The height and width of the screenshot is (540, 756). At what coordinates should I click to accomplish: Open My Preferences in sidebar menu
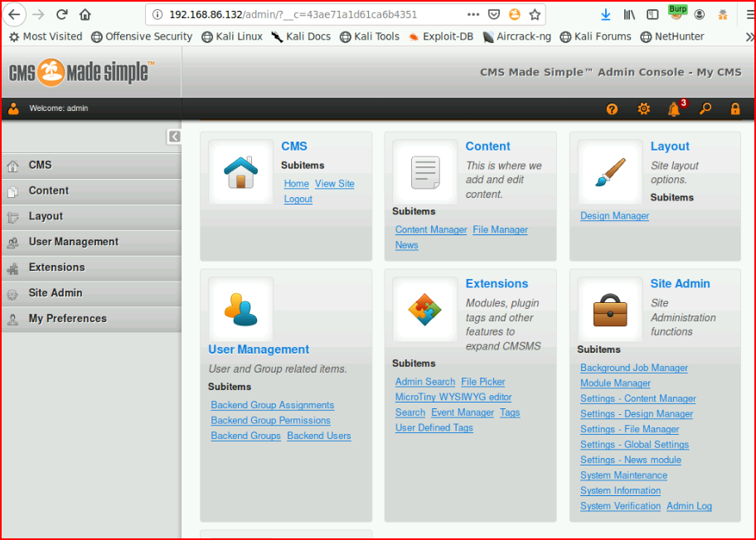92,318
